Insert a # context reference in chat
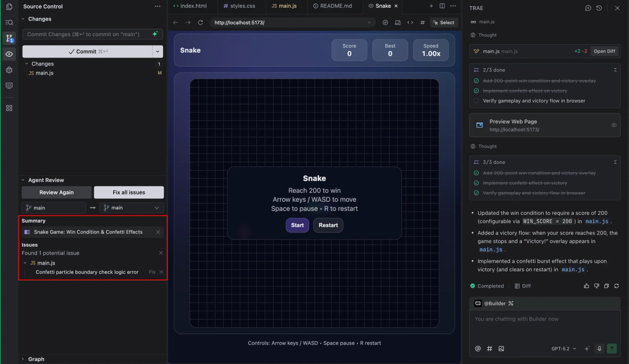Image resolution: width=629 pixels, height=364 pixels. [490, 348]
